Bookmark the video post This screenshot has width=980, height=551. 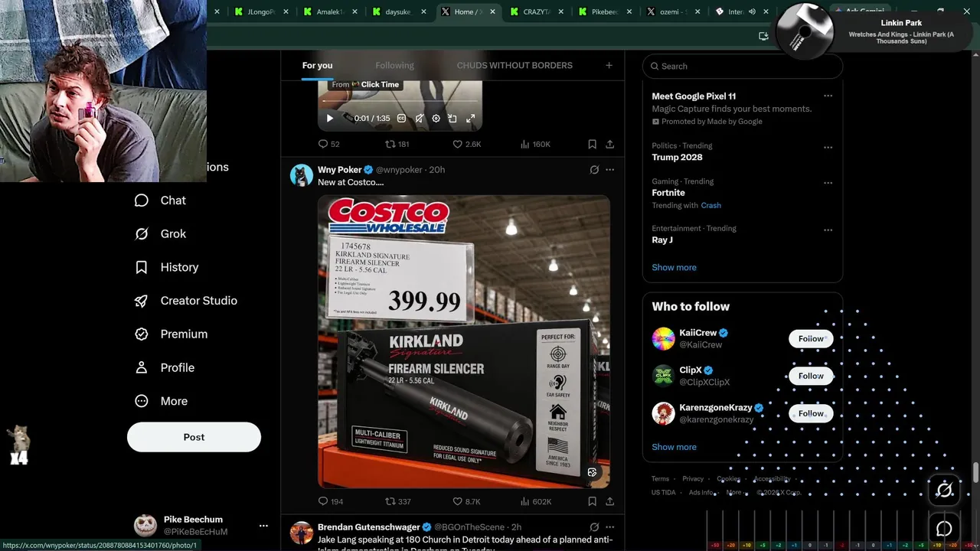click(592, 144)
